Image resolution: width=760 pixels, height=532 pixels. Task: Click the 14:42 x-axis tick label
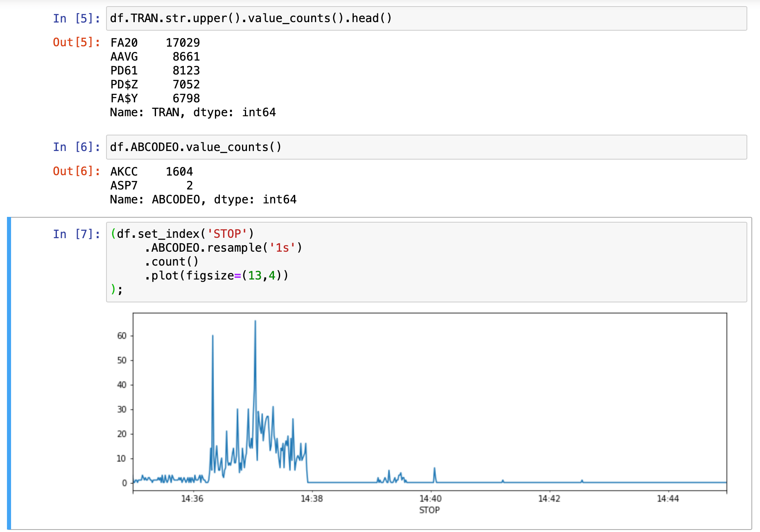tap(549, 498)
